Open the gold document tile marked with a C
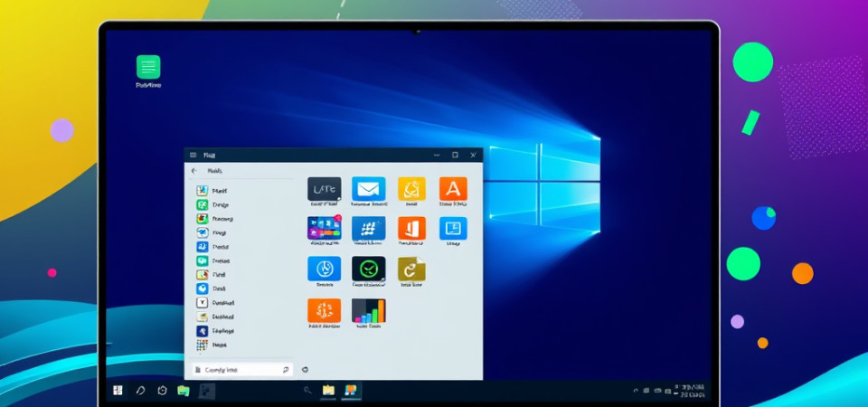 tap(411, 269)
